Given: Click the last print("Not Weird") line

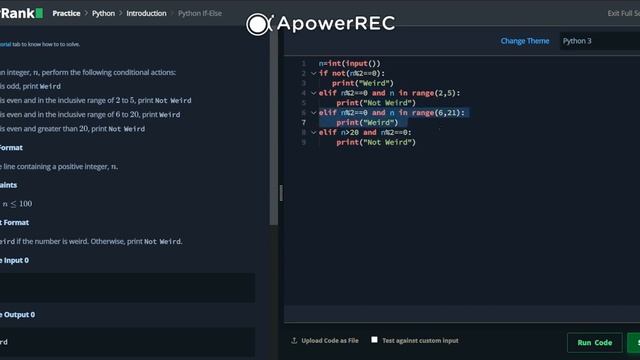Looking at the screenshot, I should pyautogui.click(x=376, y=142).
